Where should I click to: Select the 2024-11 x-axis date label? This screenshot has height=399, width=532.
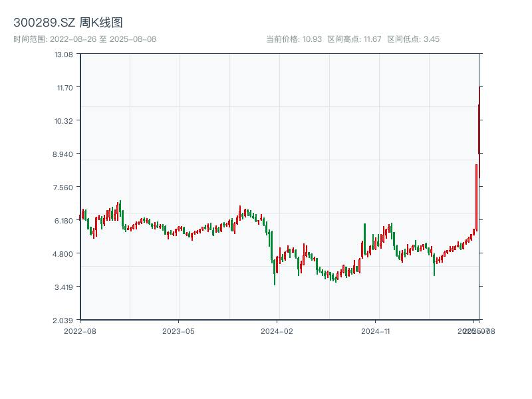(376, 331)
